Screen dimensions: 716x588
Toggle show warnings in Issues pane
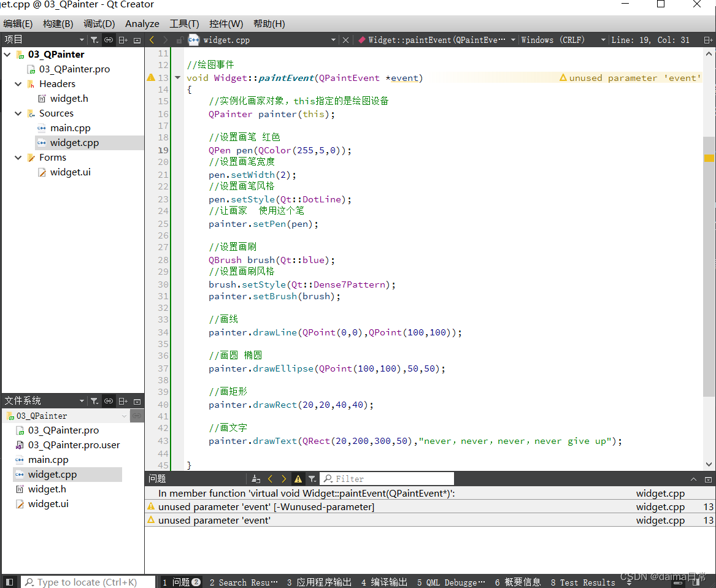click(298, 479)
